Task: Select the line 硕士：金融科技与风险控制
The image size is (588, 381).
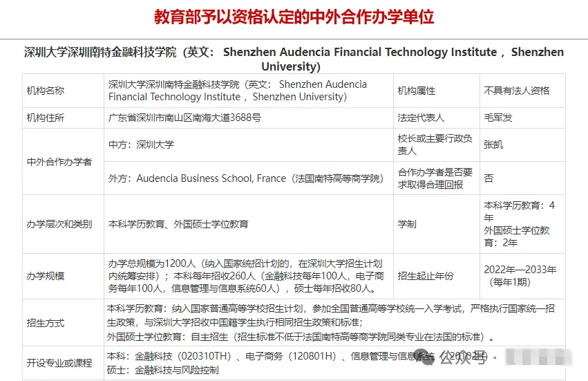Action: (x=163, y=370)
